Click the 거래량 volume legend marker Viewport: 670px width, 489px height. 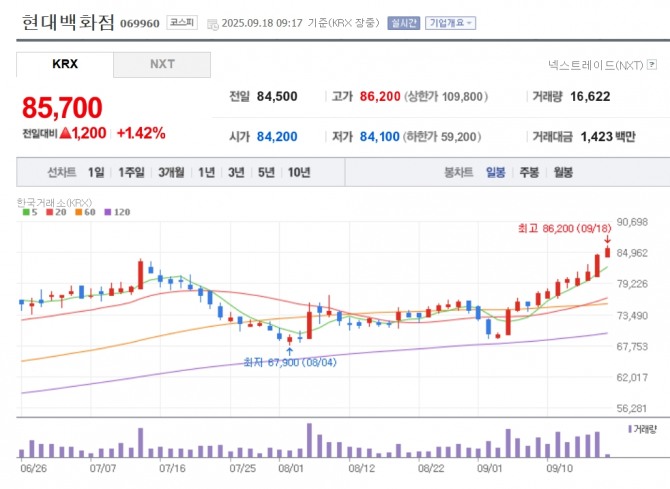click(630, 429)
